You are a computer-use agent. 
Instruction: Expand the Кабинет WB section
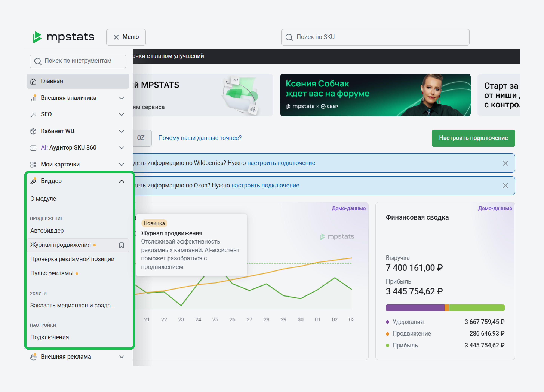point(121,131)
